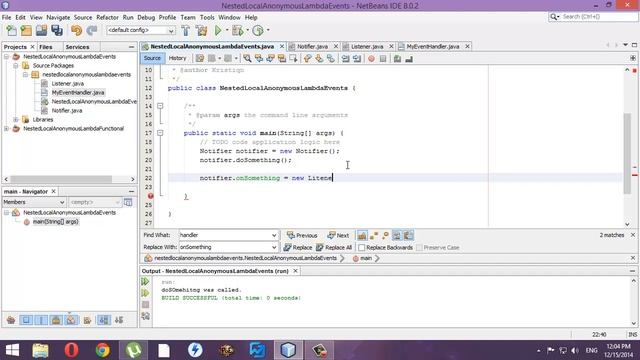Screen dimensions: 640x360
Task: Click the Open Project toolbar icon
Action: [x=41, y=30]
